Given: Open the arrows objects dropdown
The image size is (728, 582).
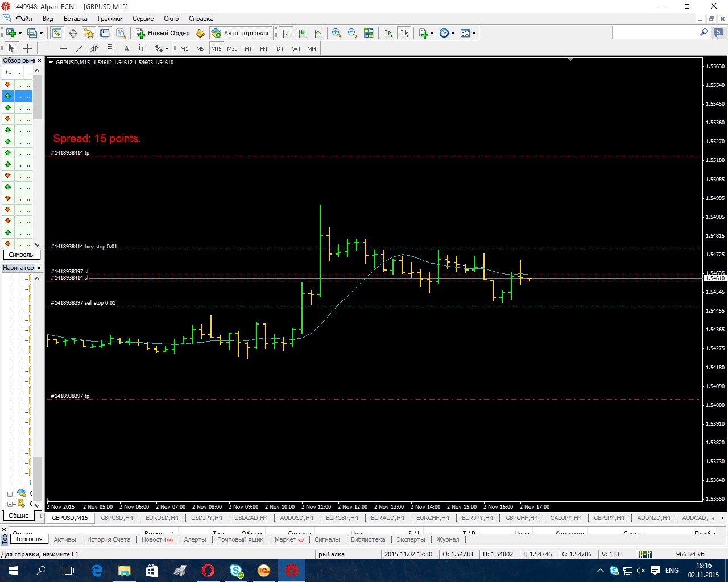Looking at the screenshot, I should pyautogui.click(x=161, y=48).
